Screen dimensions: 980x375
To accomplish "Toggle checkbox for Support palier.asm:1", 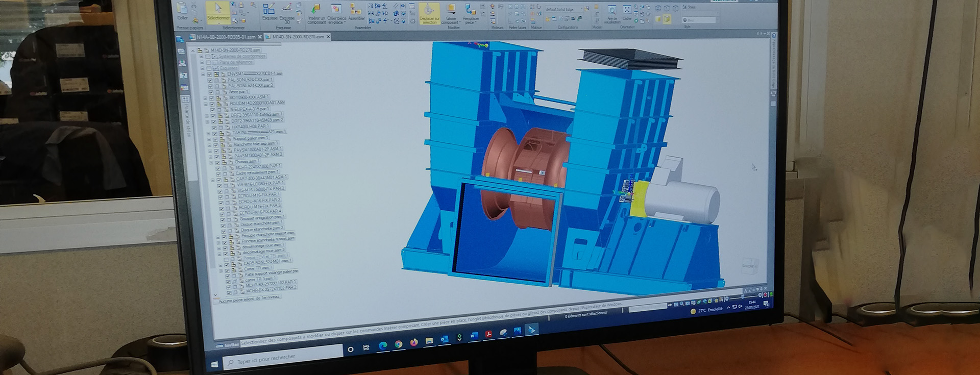I will tap(215, 139).
